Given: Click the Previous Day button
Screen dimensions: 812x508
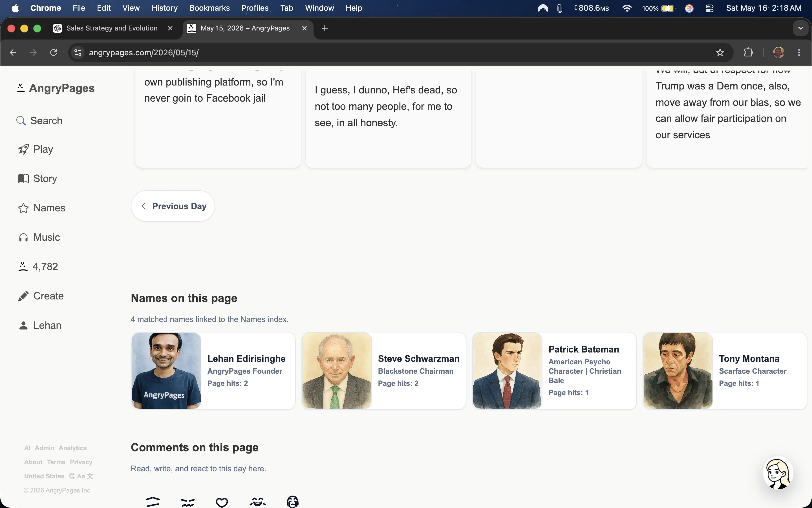Looking at the screenshot, I should 173,206.
